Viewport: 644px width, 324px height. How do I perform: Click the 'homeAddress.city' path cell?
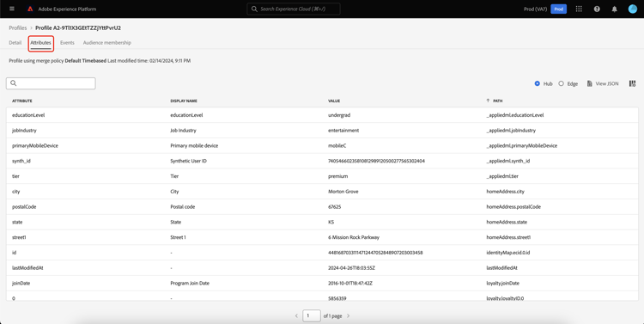505,192
